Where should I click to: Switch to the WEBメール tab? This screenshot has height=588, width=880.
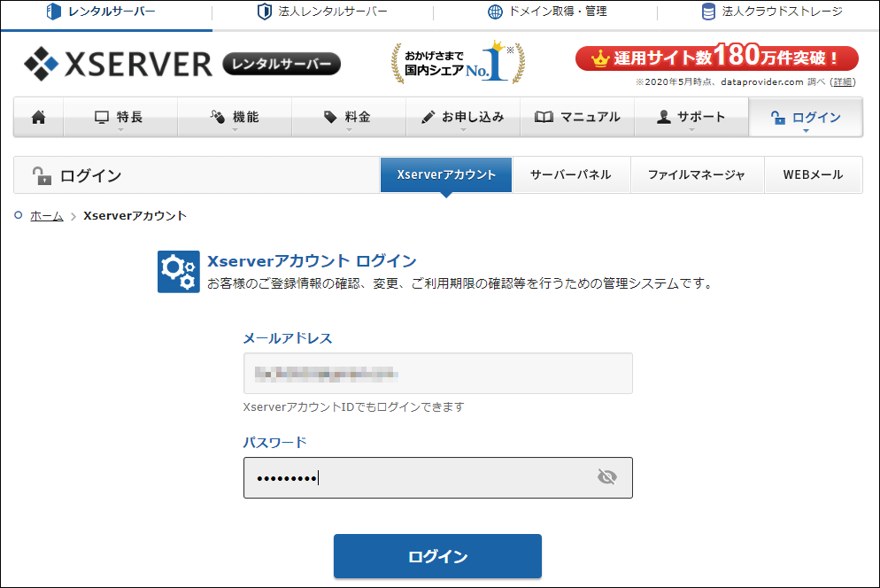(x=814, y=174)
